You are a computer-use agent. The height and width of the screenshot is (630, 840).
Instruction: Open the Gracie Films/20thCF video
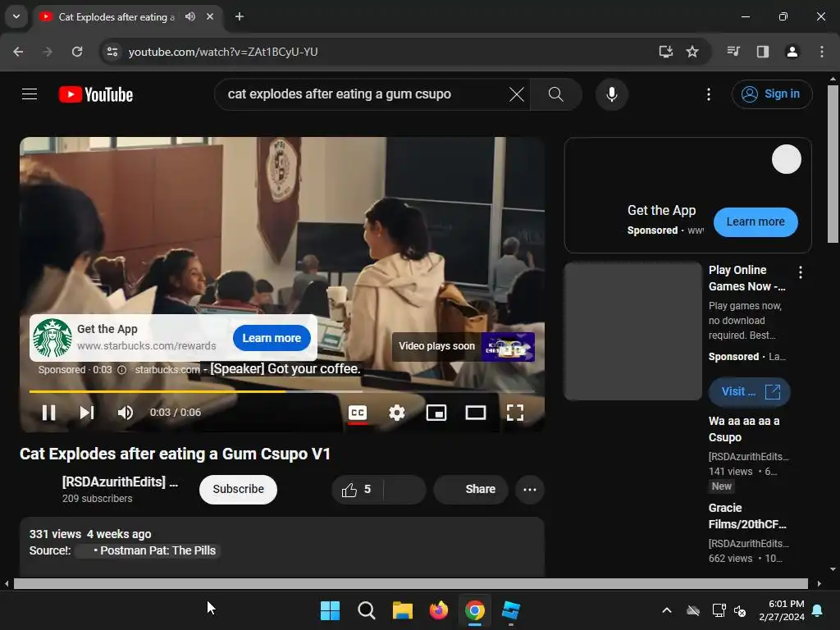[746, 516]
